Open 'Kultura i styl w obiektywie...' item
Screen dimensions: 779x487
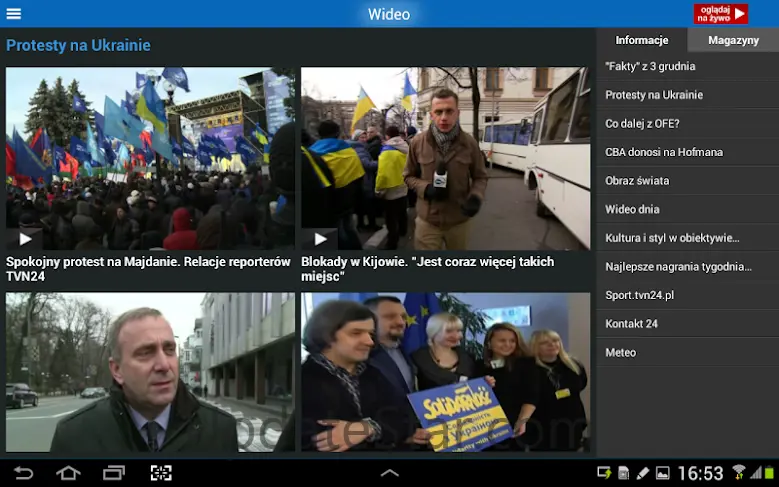click(x=688, y=238)
